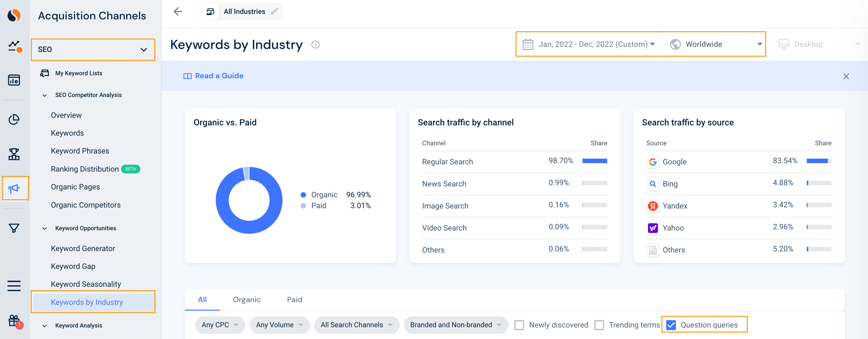Expand the Worldwide region dropdown
Viewport: 868px width, 339px height.
tap(715, 44)
